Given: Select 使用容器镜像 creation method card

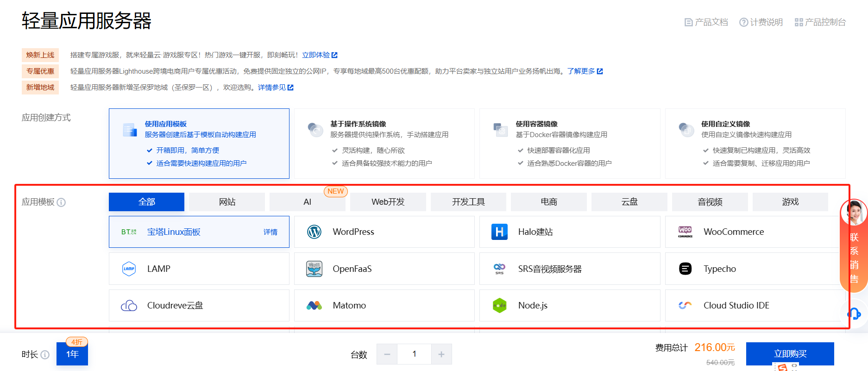Looking at the screenshot, I should pos(570,144).
